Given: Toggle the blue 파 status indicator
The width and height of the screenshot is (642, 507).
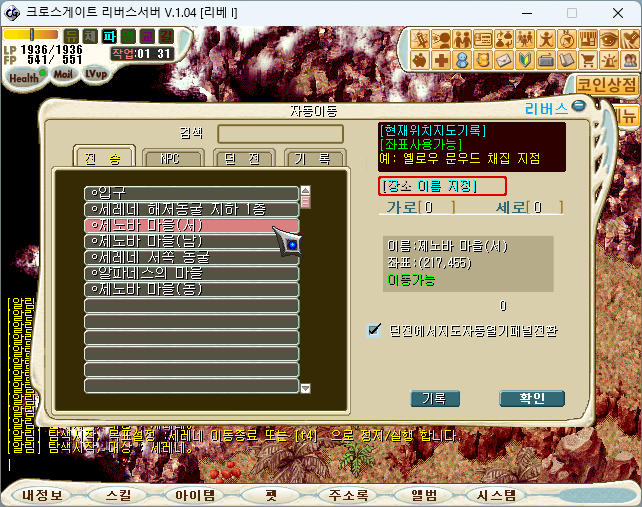Looking at the screenshot, I should point(109,36).
